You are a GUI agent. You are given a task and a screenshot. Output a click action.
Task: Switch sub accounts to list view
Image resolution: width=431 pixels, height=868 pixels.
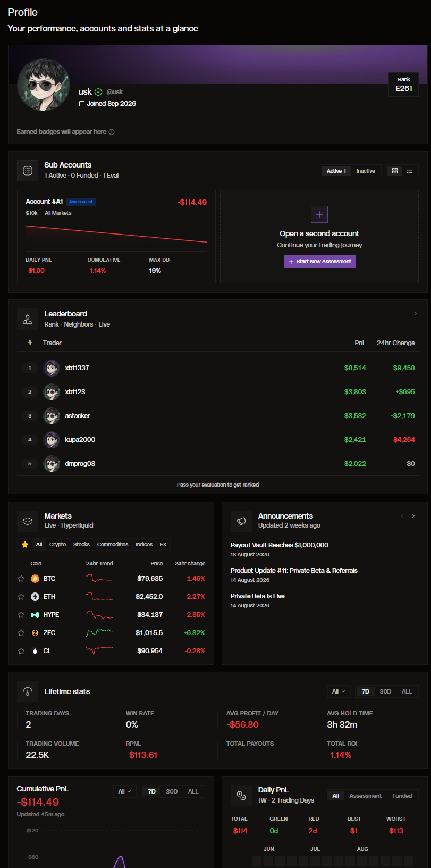point(410,171)
